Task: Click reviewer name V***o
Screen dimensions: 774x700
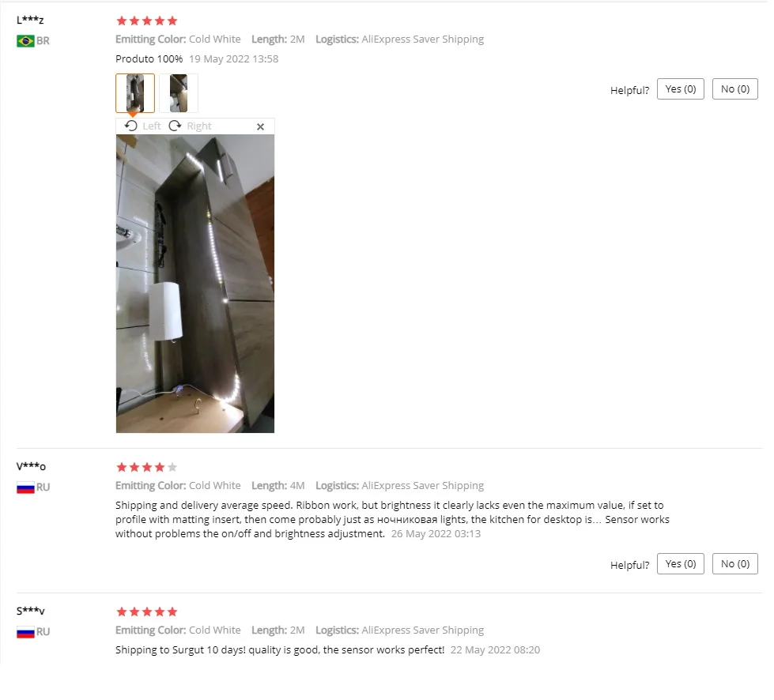Action: (31, 467)
